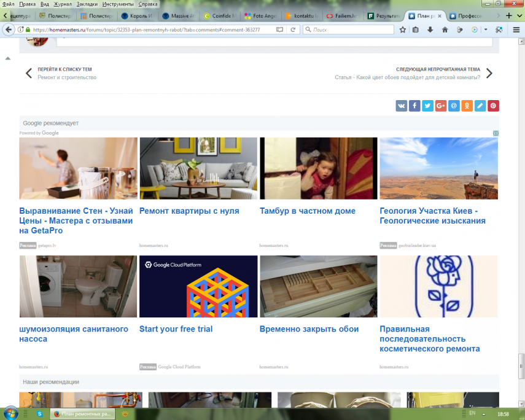Open the Закладки menu
Viewport: 525px width, 420px height.
87,4
